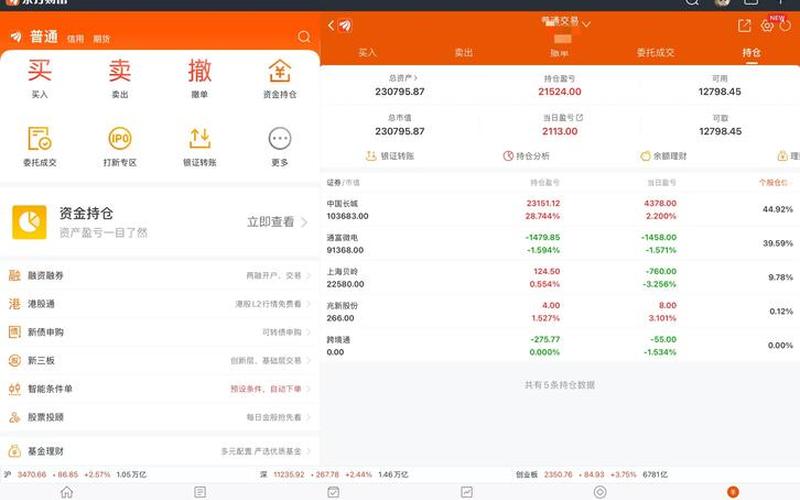
Task: Open the 新债申购 row chevron
Action: click(308, 332)
